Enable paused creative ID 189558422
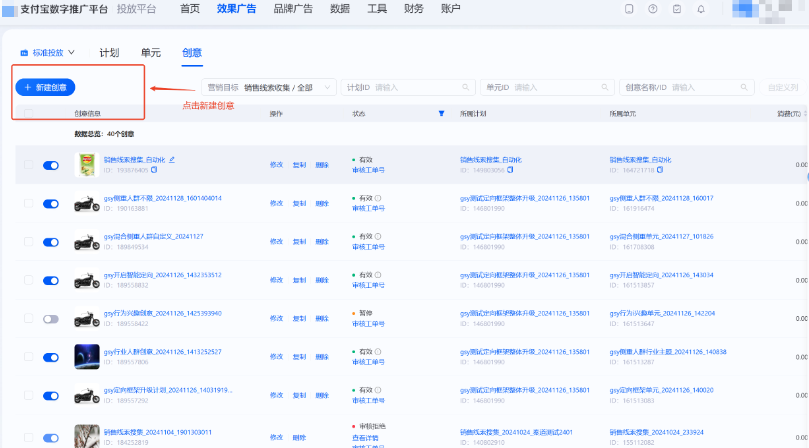The image size is (809, 448). tap(51, 319)
